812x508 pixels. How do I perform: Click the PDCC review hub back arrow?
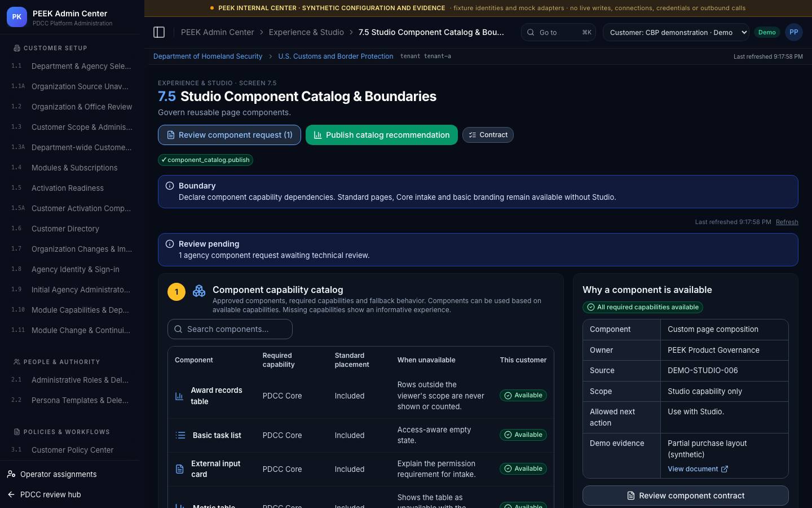point(11,494)
